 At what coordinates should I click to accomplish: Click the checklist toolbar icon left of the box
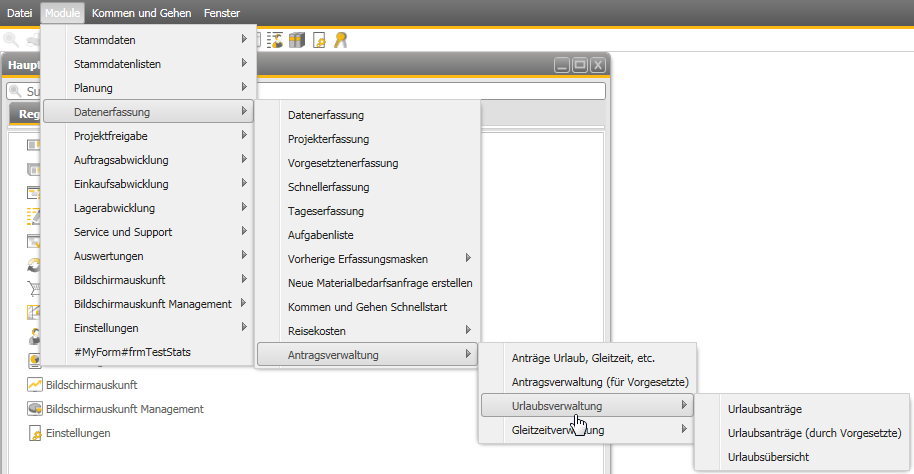click(275, 40)
